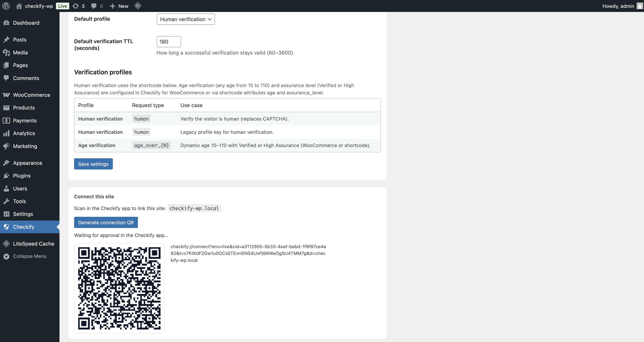Viewport: 644px width, 342px height.
Task: Click the checkify-wp site name link
Action: click(39, 6)
